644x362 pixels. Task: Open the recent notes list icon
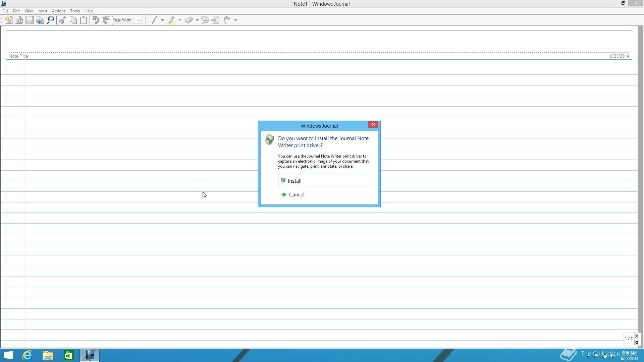(x=19, y=20)
